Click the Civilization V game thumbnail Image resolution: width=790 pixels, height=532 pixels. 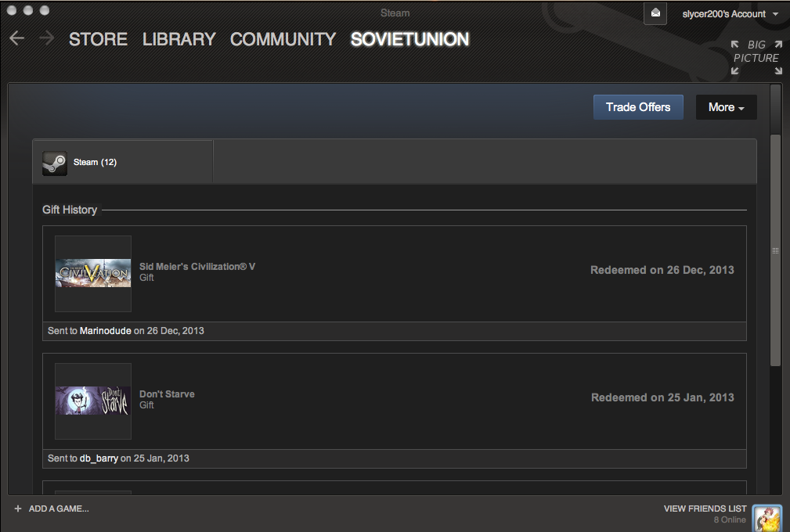[x=93, y=273]
